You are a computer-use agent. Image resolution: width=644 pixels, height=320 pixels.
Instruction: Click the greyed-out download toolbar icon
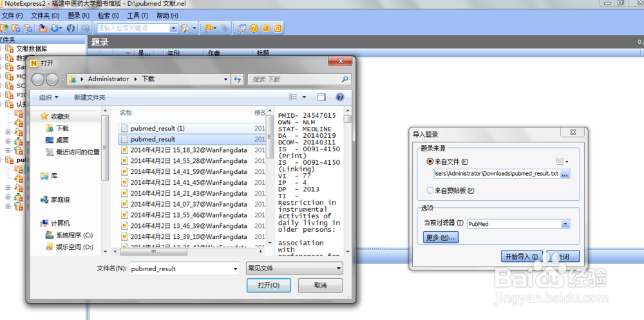85,28
